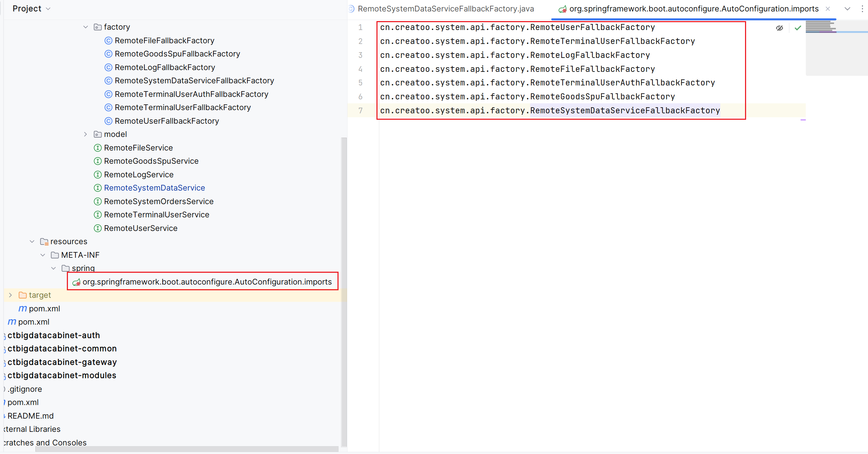Click the RemoteFileFallbackFactory class icon
Screen dimensions: 868x454
coord(108,41)
